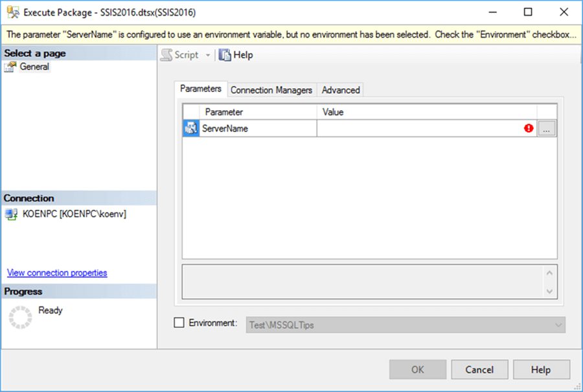Click the Execute Package title bar icon
Viewport: 583px width, 392px height.
click(x=13, y=12)
